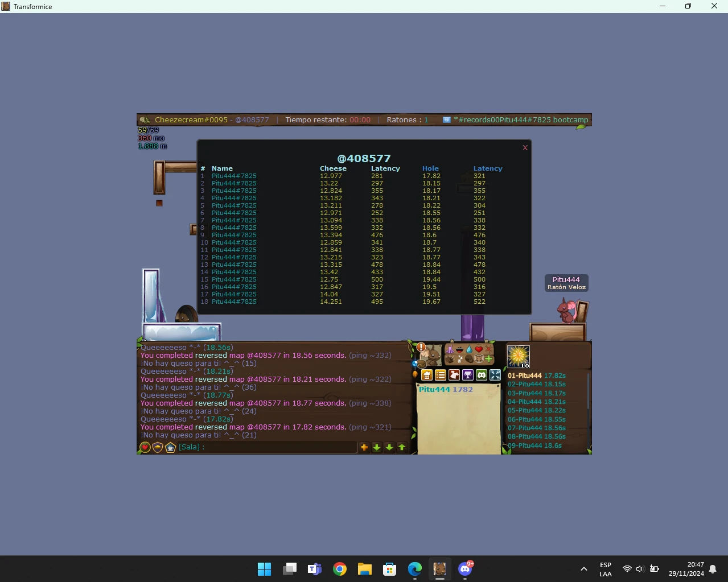Select leaderboard entry 01-Pitu444 17.82s

click(x=537, y=375)
